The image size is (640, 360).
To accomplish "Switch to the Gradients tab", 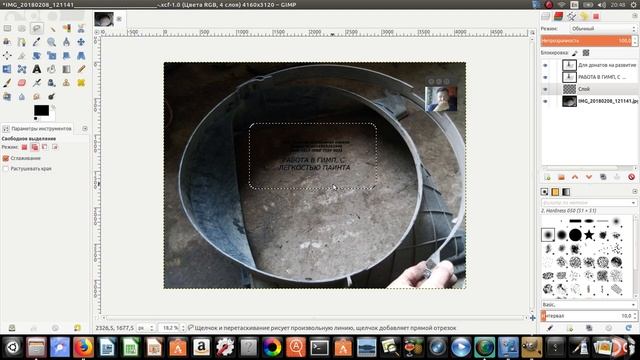I will tap(566, 192).
